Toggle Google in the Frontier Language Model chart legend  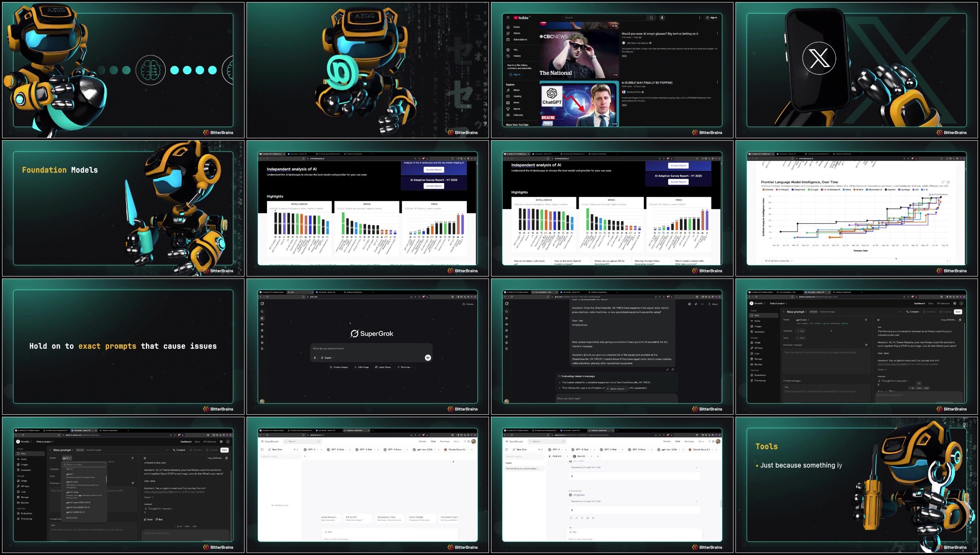[813, 190]
